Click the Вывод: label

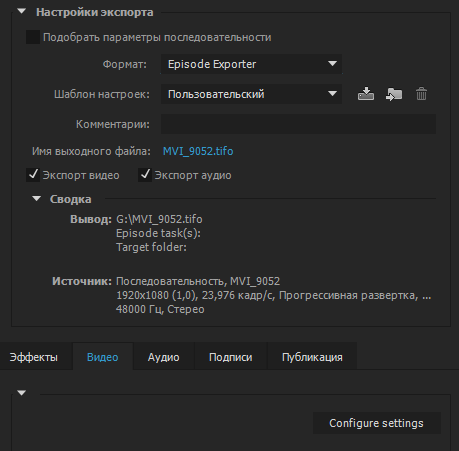click(x=91, y=219)
